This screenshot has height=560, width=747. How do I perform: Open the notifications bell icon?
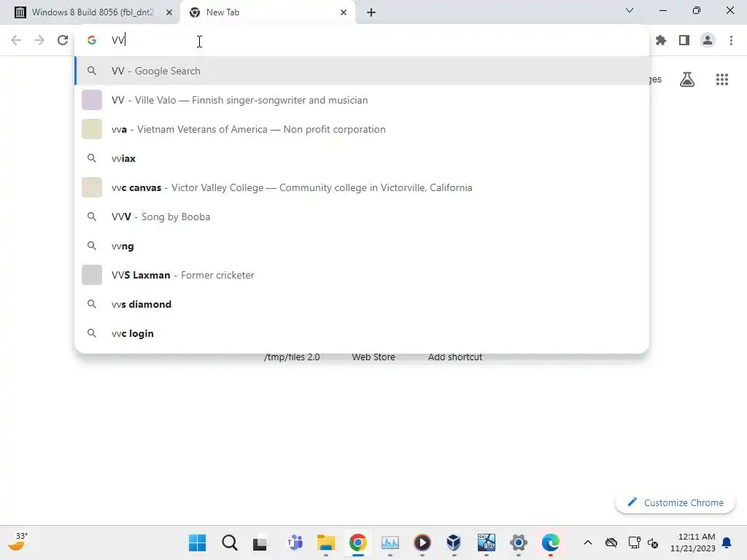click(727, 542)
